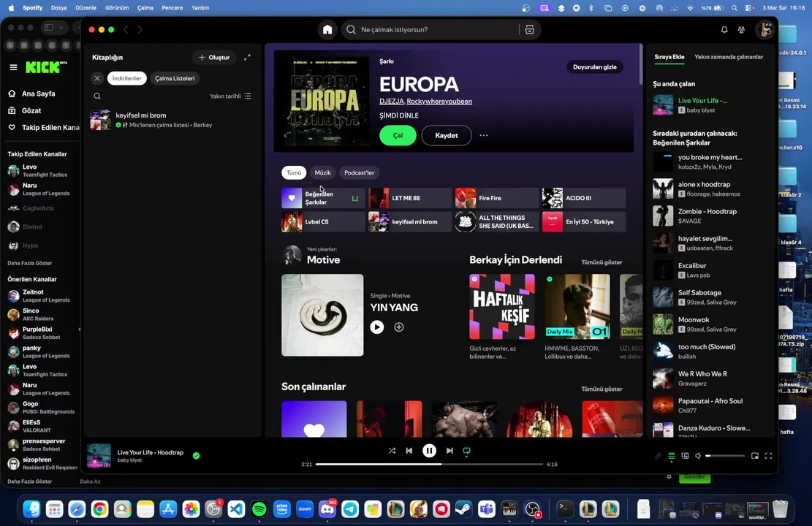Open the Browse icon in search bar
Image resolution: width=812 pixels, height=526 pixels.
coord(529,29)
